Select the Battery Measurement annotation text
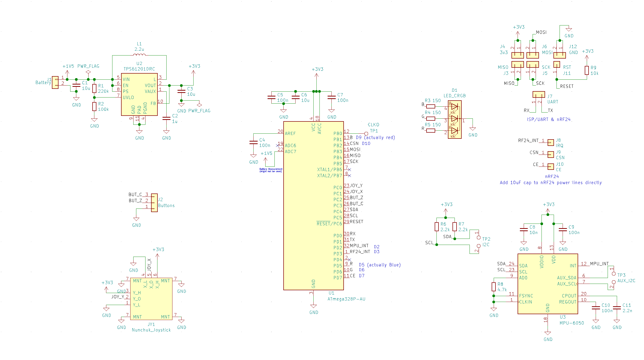The height and width of the screenshot is (360, 644). point(271,170)
